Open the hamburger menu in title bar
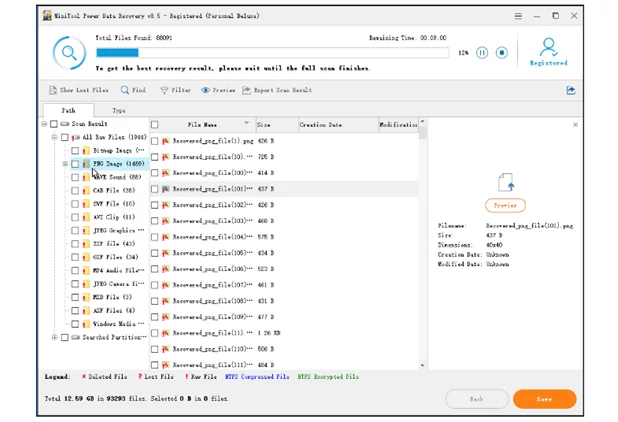This screenshot has width=618, height=422. point(517,16)
